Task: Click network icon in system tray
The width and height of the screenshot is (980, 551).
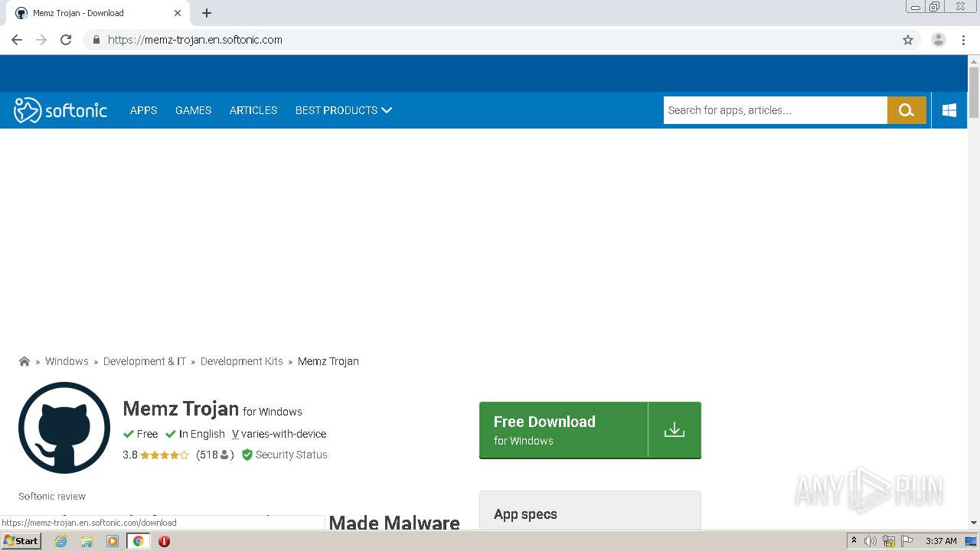Action: click(889, 541)
